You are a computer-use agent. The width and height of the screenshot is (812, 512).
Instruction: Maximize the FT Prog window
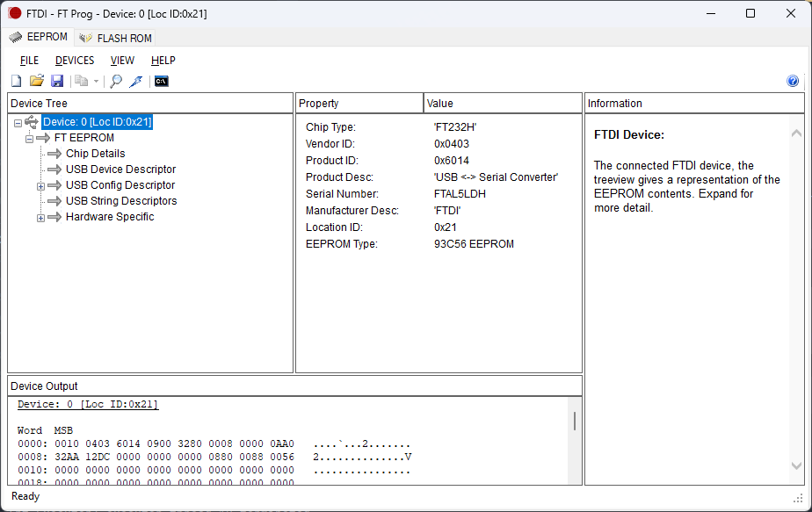pyautogui.click(x=750, y=13)
